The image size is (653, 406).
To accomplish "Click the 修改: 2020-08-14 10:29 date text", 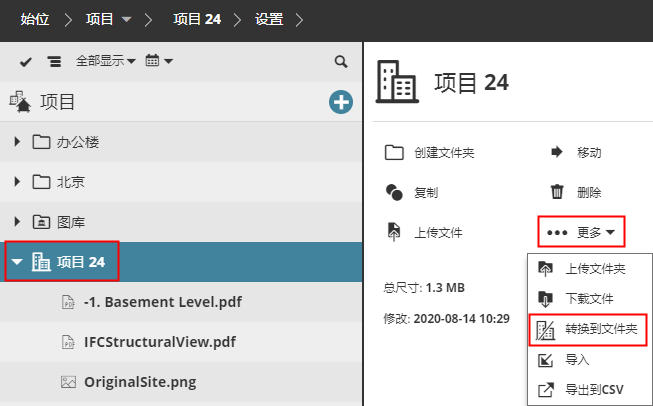I will coord(446,319).
